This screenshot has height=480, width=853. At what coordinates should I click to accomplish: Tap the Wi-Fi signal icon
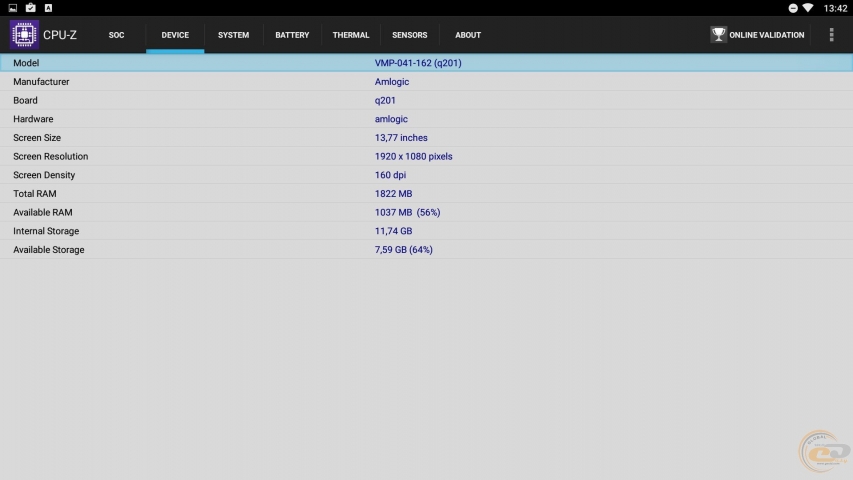tap(808, 8)
